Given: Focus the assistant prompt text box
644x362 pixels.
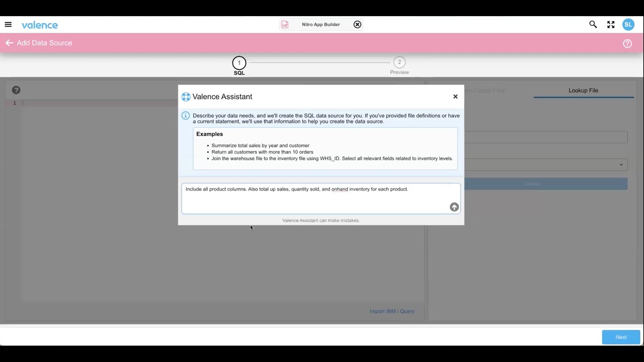Looking at the screenshot, I should (x=321, y=199).
